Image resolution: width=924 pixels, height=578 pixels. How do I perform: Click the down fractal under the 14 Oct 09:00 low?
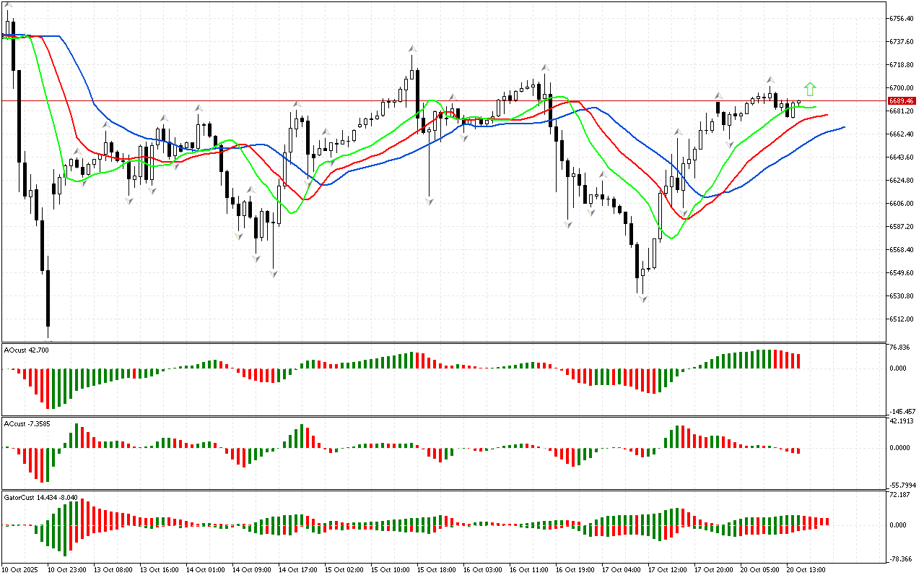[x=274, y=274]
